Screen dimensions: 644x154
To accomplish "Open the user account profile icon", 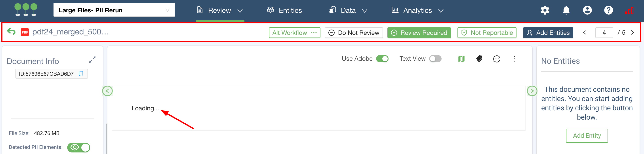I will 587,10.
